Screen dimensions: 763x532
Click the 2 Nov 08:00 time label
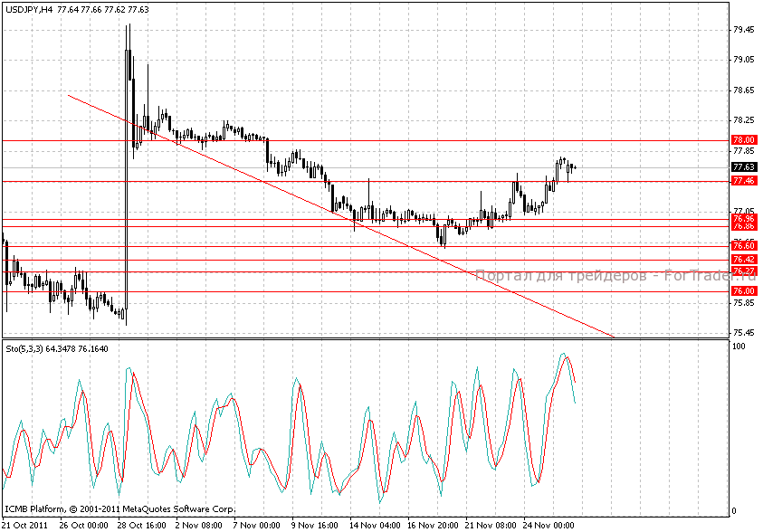pyautogui.click(x=198, y=525)
